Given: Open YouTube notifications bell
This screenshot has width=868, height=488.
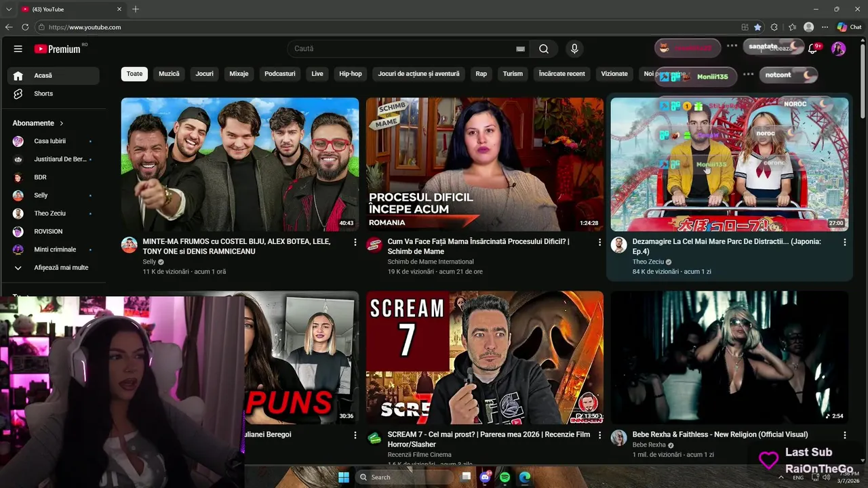Looking at the screenshot, I should [x=813, y=48].
